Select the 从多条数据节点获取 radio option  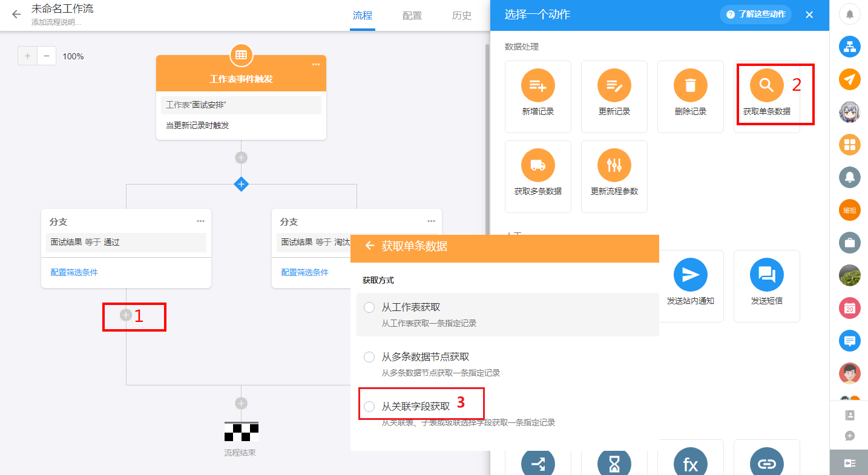pos(369,358)
